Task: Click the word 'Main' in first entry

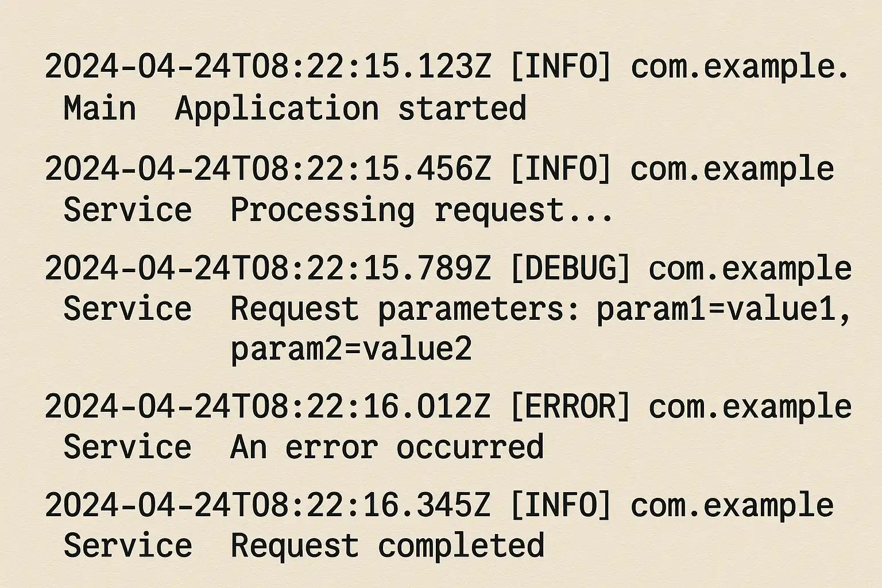Action: pyautogui.click(x=100, y=108)
